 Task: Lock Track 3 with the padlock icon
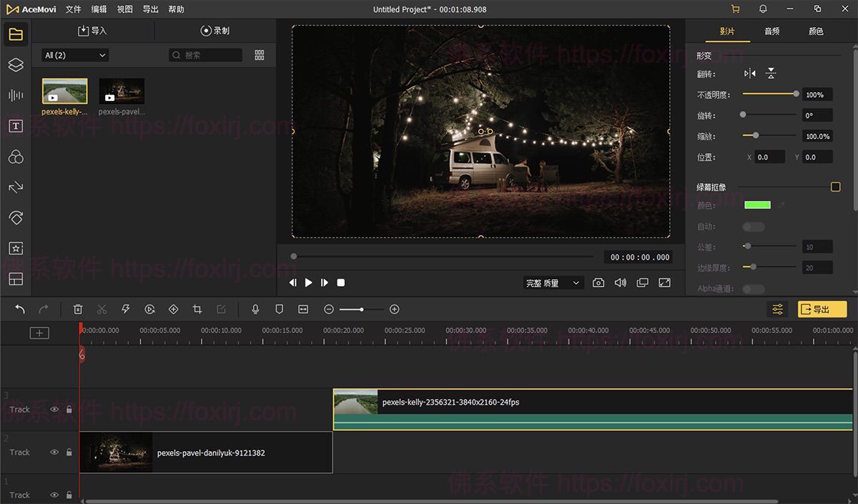pos(69,409)
